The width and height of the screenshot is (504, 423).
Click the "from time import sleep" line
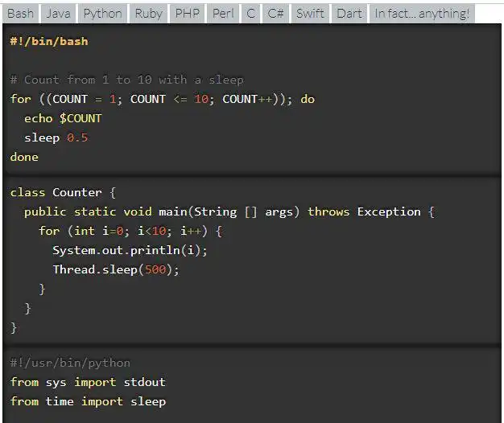pos(88,401)
